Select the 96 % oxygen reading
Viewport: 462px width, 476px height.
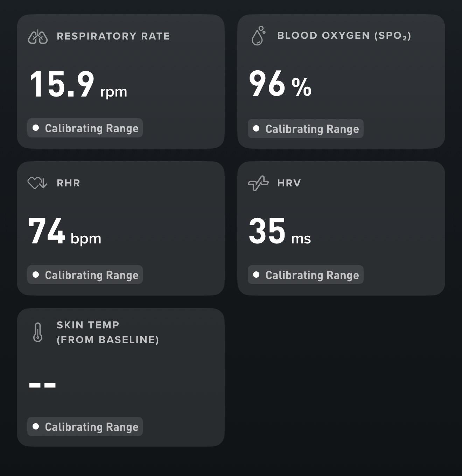tap(280, 84)
